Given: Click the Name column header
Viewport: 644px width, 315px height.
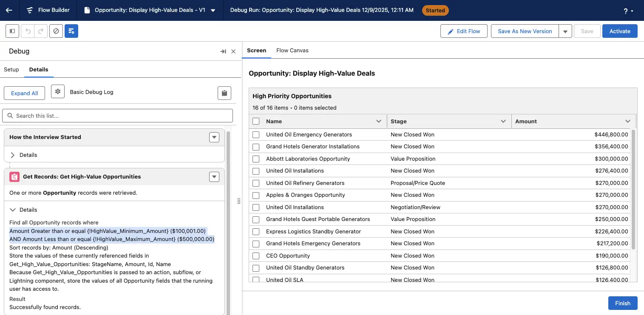Looking at the screenshot, I should tap(274, 121).
